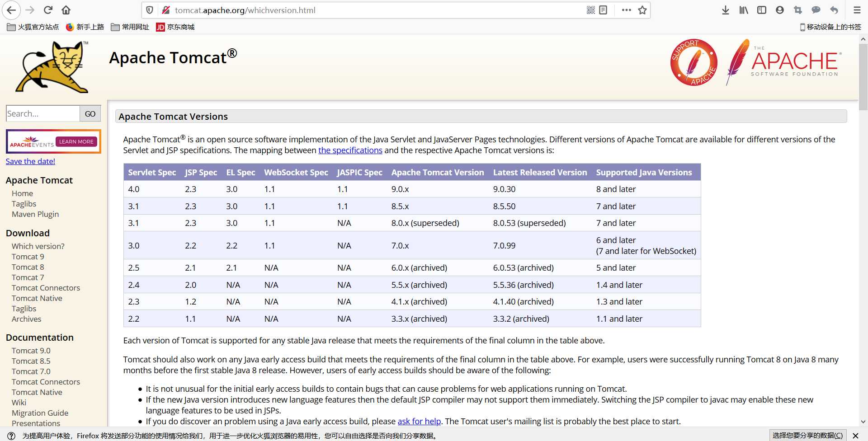The height and width of the screenshot is (441, 868).
Task: Open Wiki sidebar link
Action: pyautogui.click(x=19, y=403)
